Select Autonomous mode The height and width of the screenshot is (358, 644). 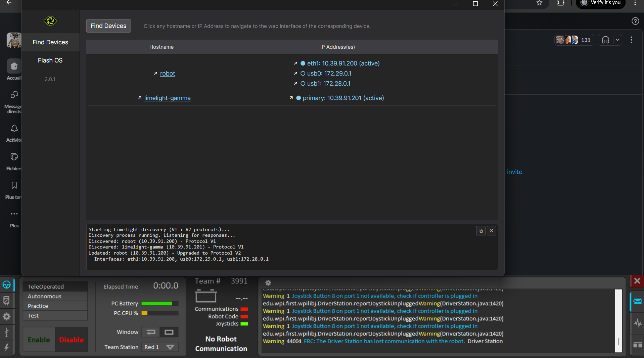(55, 296)
